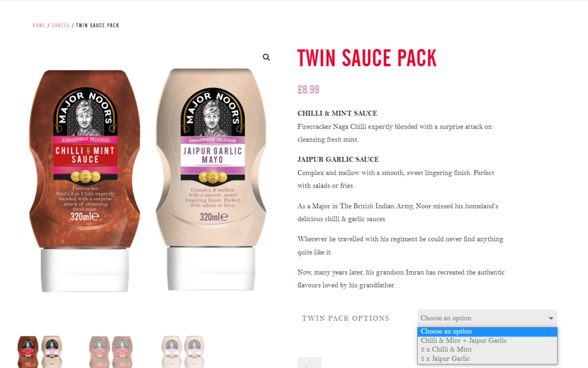Image resolution: width=588 pixels, height=368 pixels.
Task: Click the Twin Sauce Pack product title
Action: [x=367, y=58]
